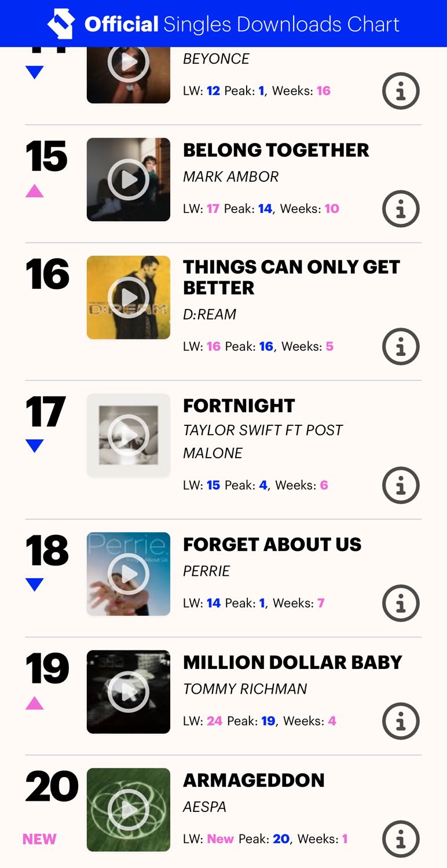This screenshot has width=447, height=868.
Task: Open info for the Beyonce track
Action: [x=401, y=91]
